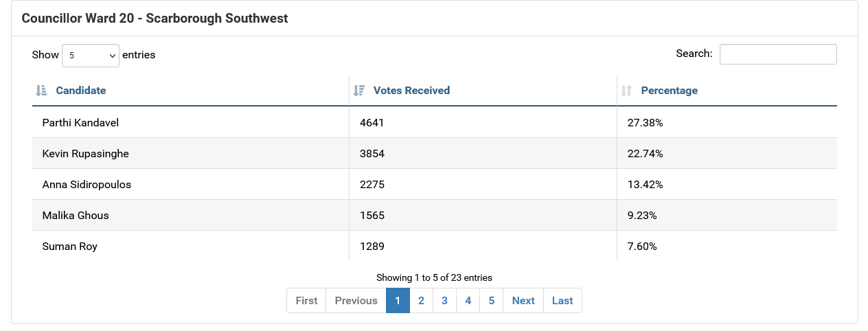868x331 pixels.
Task: Jump to the Last page
Action: 562,301
